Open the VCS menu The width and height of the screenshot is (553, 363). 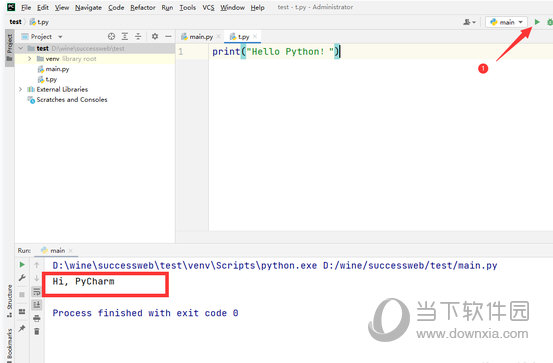tap(208, 7)
